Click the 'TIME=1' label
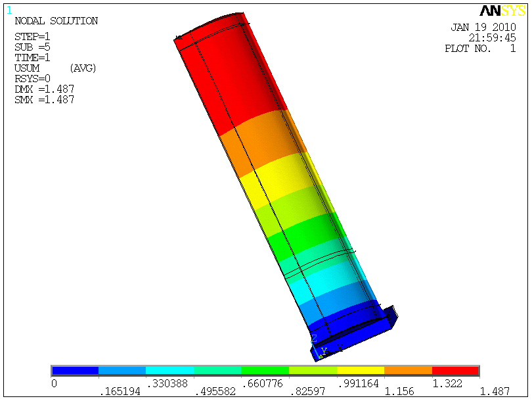This screenshot has height=401, width=532. [32, 57]
